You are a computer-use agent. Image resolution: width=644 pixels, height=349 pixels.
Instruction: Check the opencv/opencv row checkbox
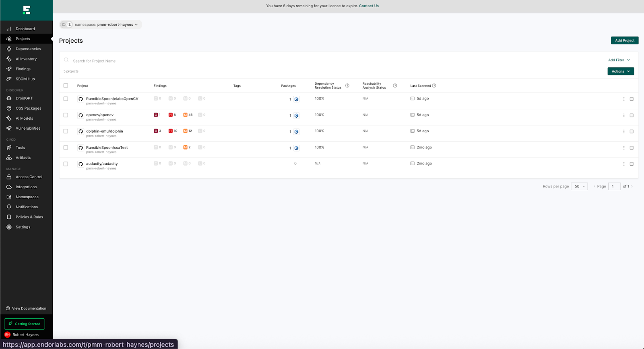pyautogui.click(x=66, y=115)
